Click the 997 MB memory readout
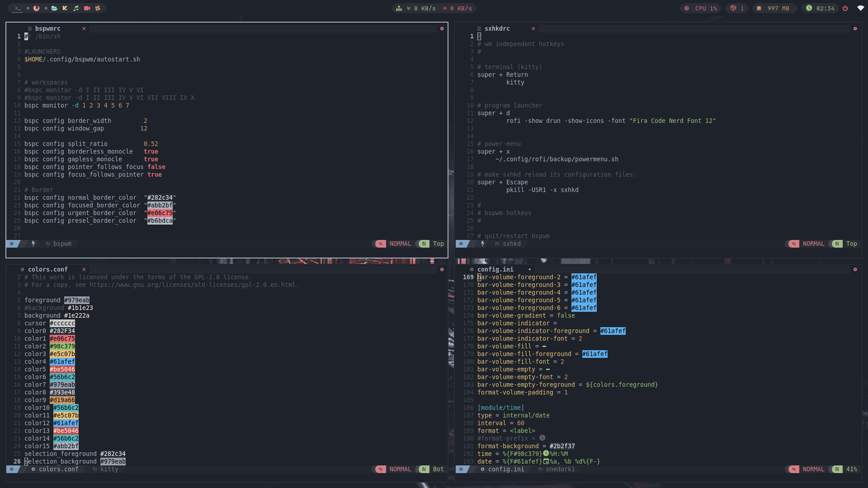 coord(778,8)
